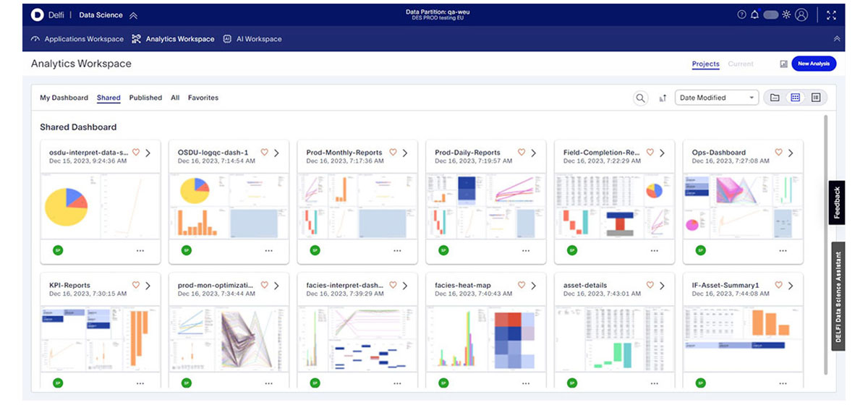This screenshot has height=405, width=868.
Task: Expand the Ops-Dashboard card arrow
Action: click(791, 153)
